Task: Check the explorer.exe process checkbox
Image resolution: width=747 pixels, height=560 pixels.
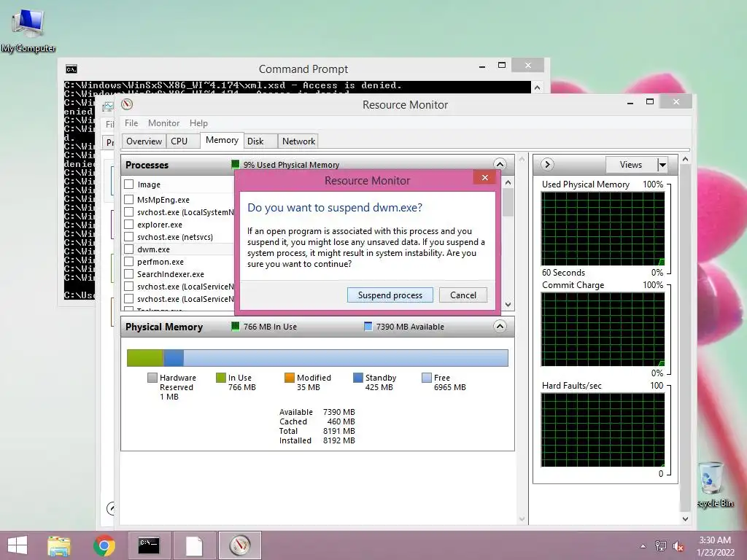Action: 128,225
